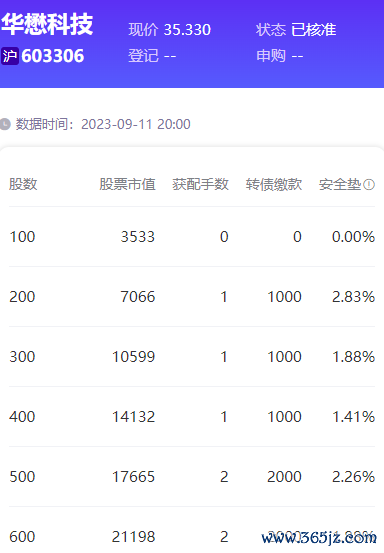Click the 状态 已核准 status label

tap(296, 30)
